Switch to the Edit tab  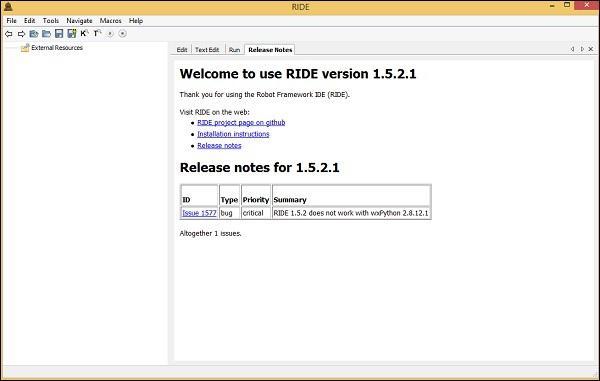[x=182, y=50]
